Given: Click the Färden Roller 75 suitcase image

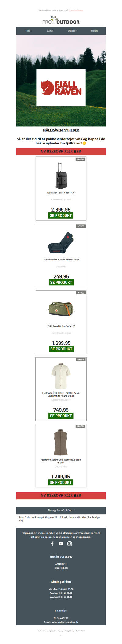Looking at the screenshot, I should [x=61, y=176].
